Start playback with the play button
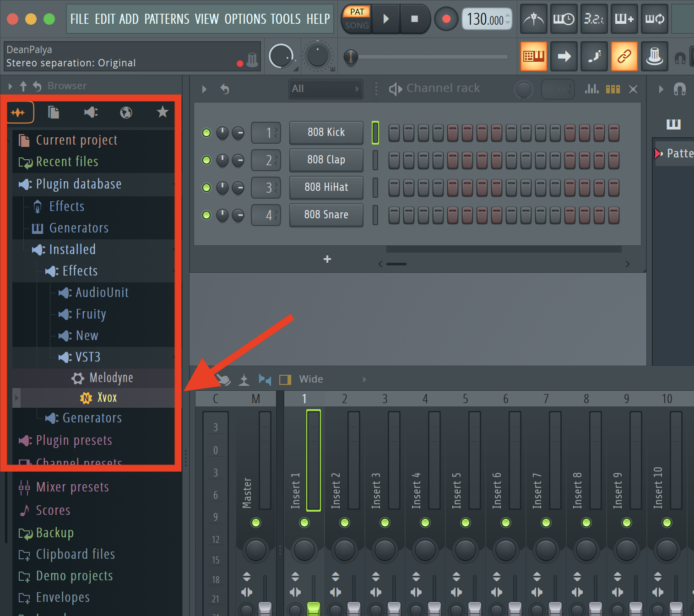This screenshot has height=616, width=694. click(386, 19)
